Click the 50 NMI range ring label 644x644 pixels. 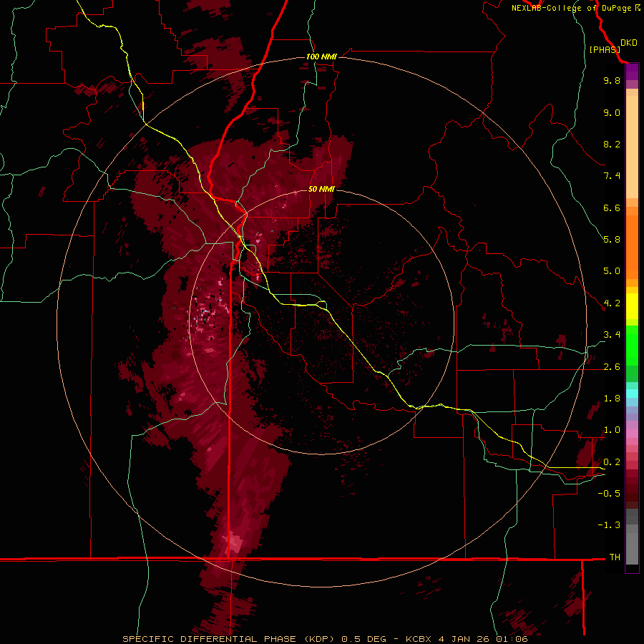321,189
